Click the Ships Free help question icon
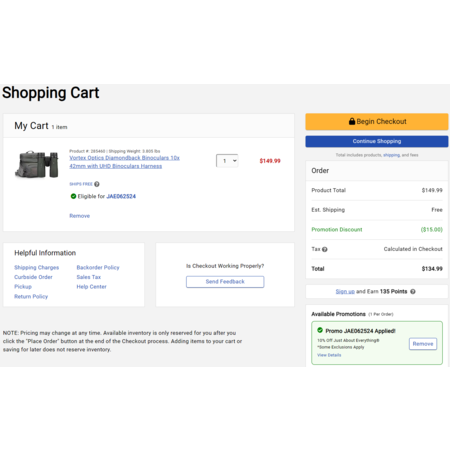This screenshot has width=450, height=450. click(97, 184)
